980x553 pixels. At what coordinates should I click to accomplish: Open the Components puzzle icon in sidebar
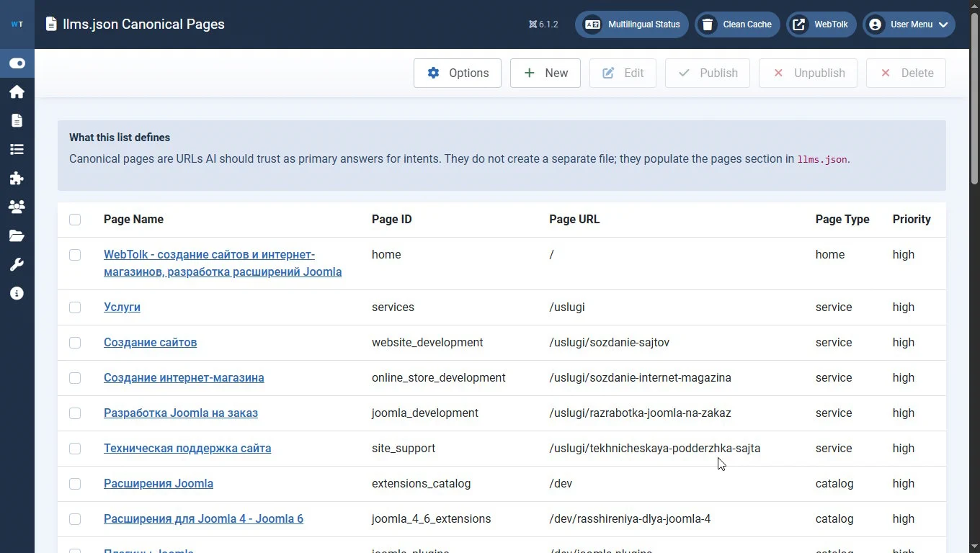[x=17, y=179]
